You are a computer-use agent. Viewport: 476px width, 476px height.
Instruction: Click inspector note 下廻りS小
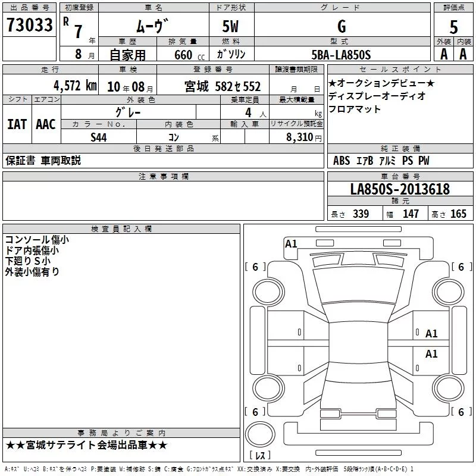pyautogui.click(x=27, y=261)
